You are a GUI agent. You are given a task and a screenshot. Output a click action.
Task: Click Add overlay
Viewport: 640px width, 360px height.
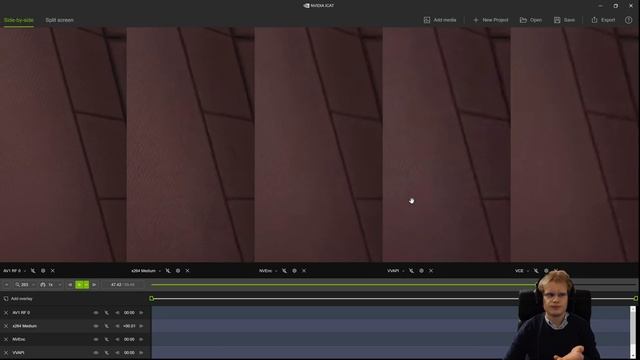click(x=18, y=299)
